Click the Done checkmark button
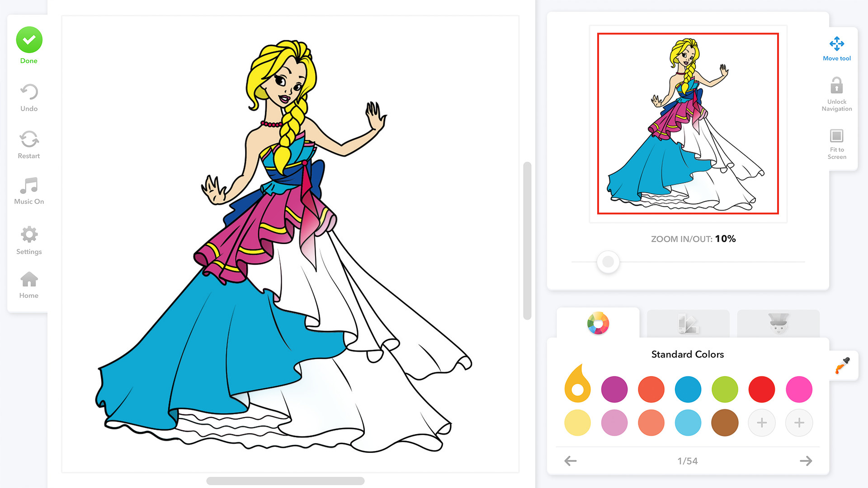Screen dimensions: 868x488 (28, 40)
